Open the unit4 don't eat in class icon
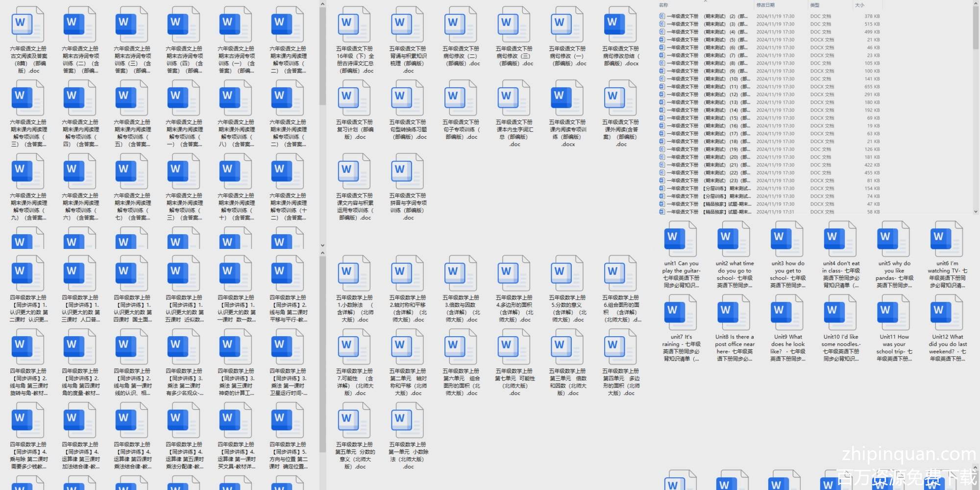 [x=840, y=239]
